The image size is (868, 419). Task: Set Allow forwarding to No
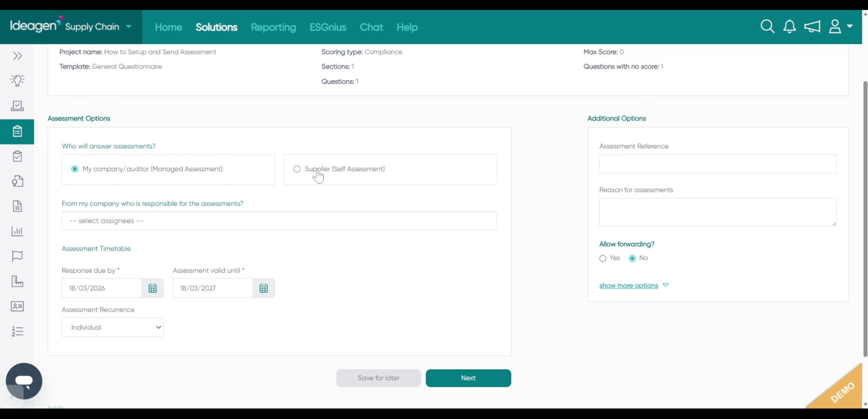[632, 258]
